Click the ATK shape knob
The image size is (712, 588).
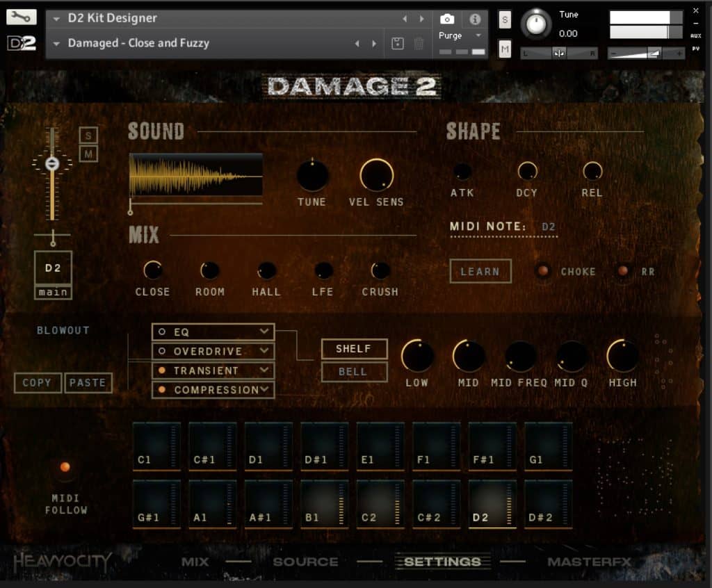point(462,171)
